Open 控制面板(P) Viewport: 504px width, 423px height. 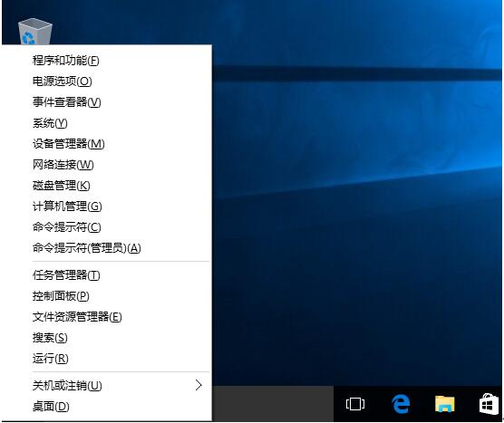(106, 296)
